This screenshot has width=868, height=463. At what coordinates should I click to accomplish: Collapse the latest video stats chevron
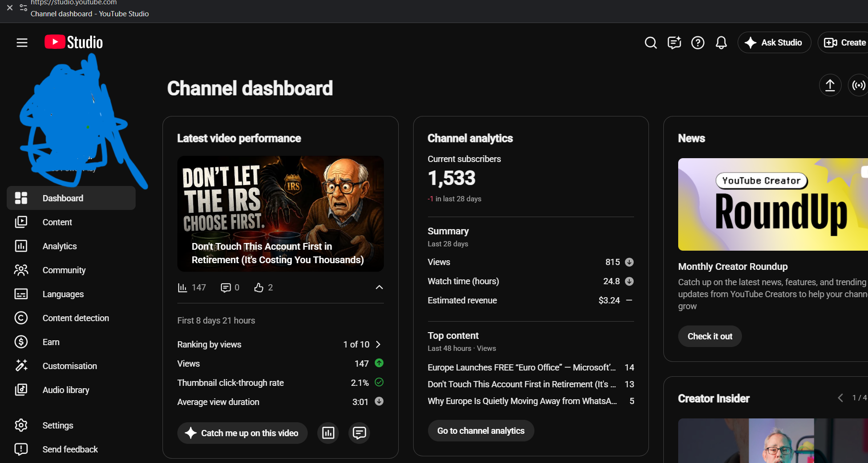tap(379, 287)
